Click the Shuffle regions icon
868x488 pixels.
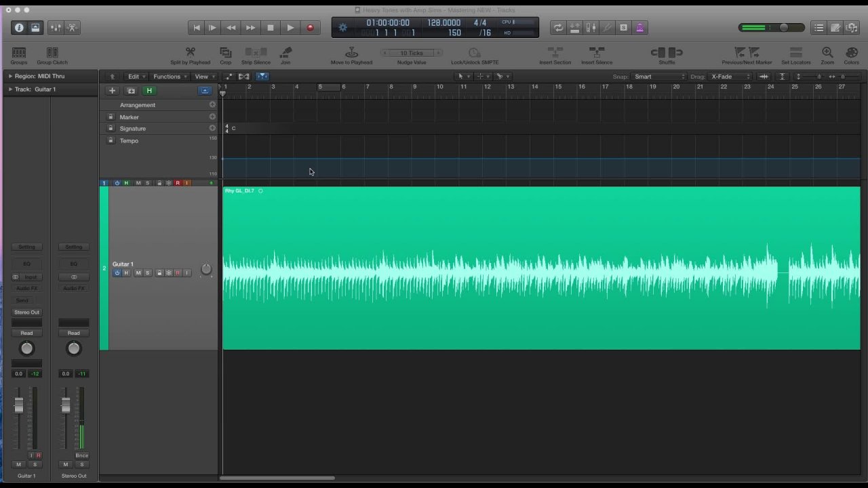pyautogui.click(x=667, y=52)
